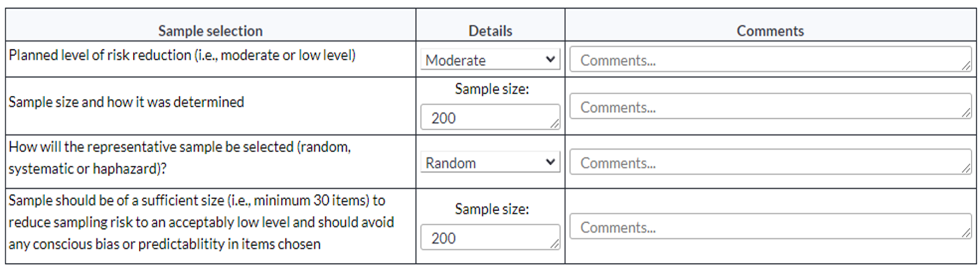
Task: Click resize grip on representative sample comments box
Action: (966, 169)
